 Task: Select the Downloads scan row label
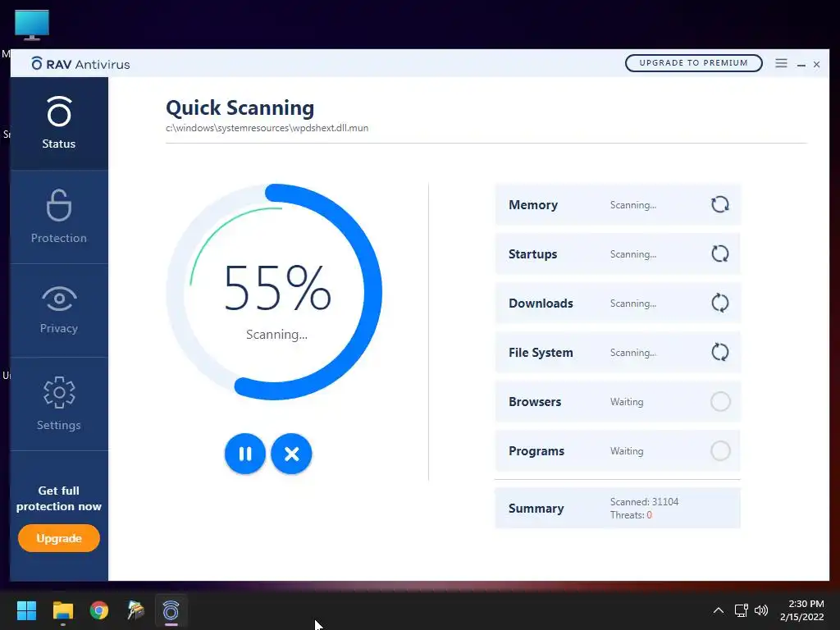(541, 304)
